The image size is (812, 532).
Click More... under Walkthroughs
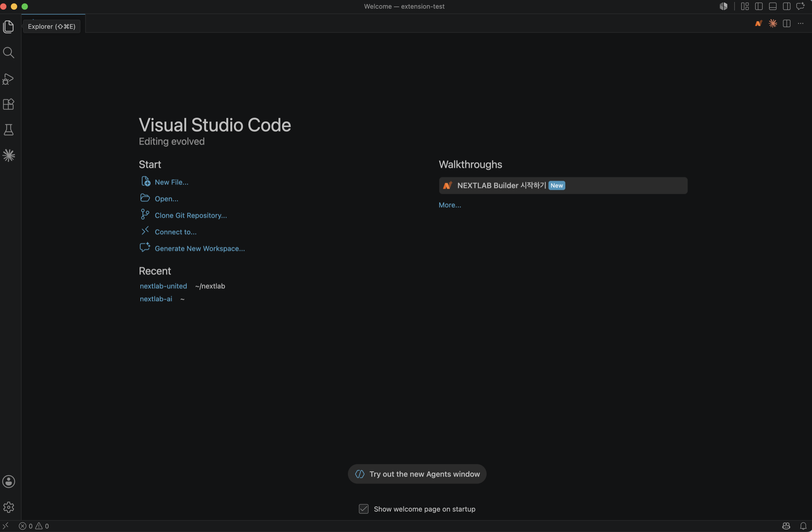tap(450, 205)
